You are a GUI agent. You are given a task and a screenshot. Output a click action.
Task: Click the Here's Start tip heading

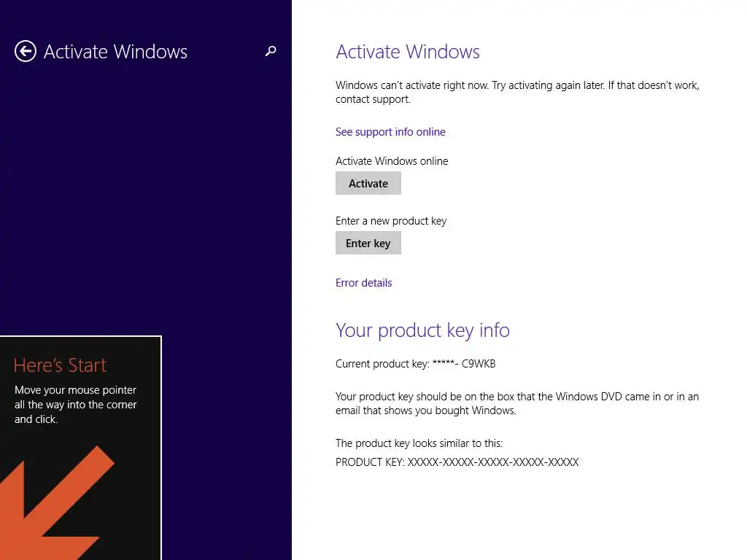[x=60, y=365]
